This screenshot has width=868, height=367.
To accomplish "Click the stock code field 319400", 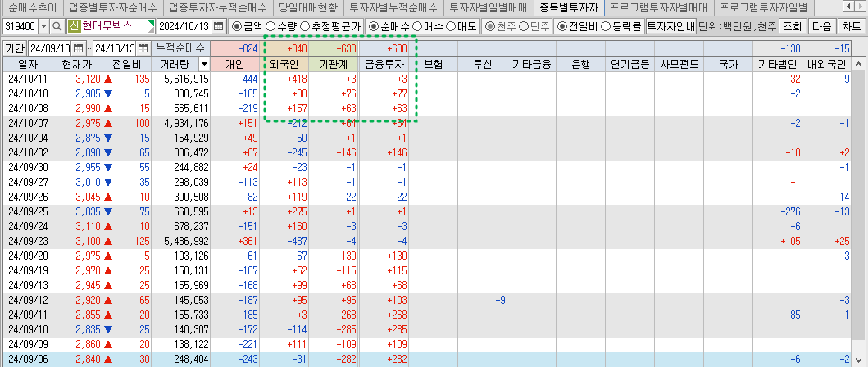I will pos(20,26).
